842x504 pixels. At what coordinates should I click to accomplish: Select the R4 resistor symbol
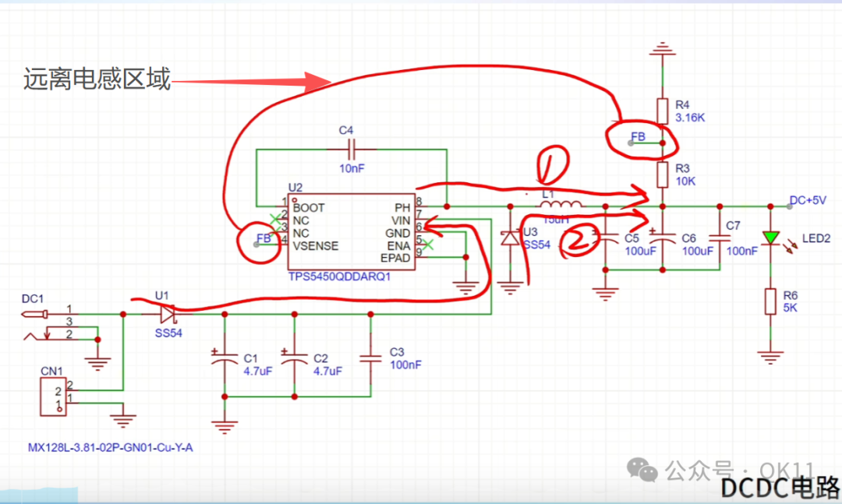tap(663, 111)
